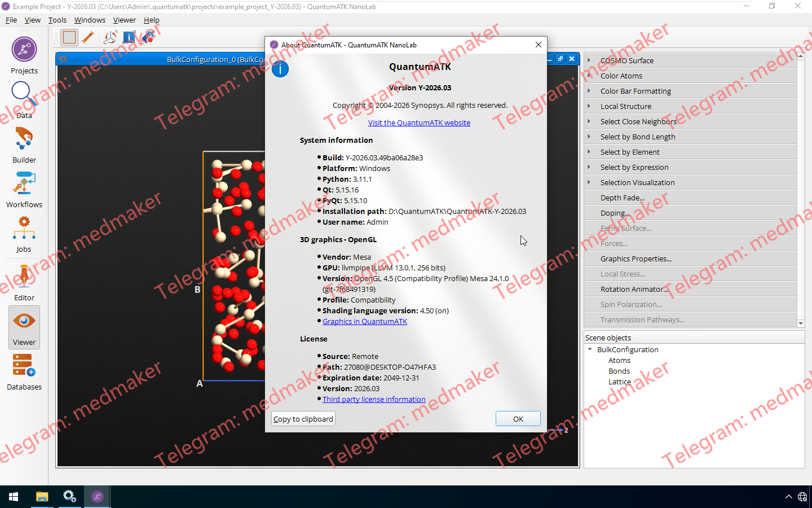
Task: Select Bonds in the Scene objects tree
Action: (x=619, y=371)
